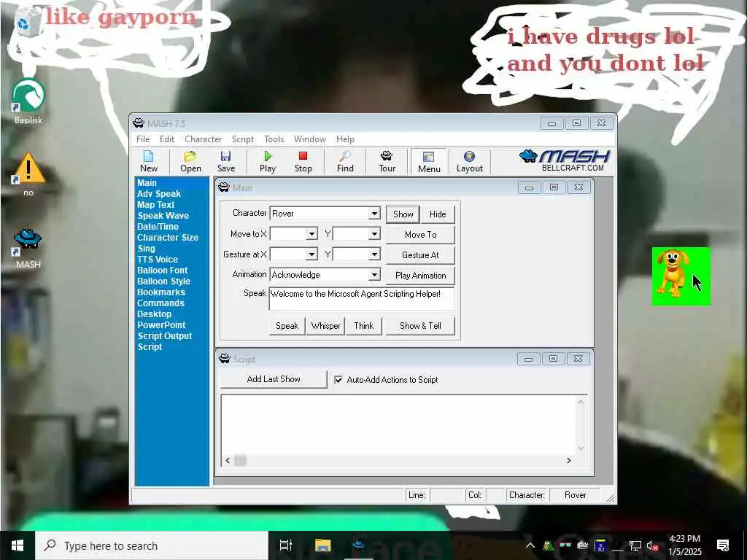747x560 pixels.
Task: Select Balloon Style in the sidebar
Action: [x=163, y=281]
